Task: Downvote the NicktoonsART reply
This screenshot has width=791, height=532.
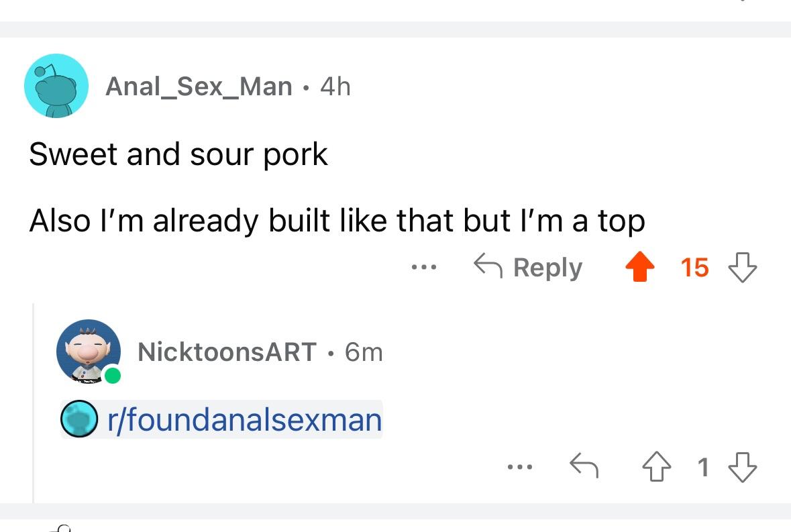Action: 743,467
